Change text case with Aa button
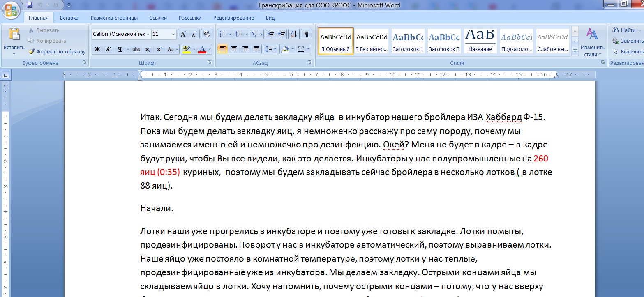This screenshot has width=644, height=297. coord(172,49)
